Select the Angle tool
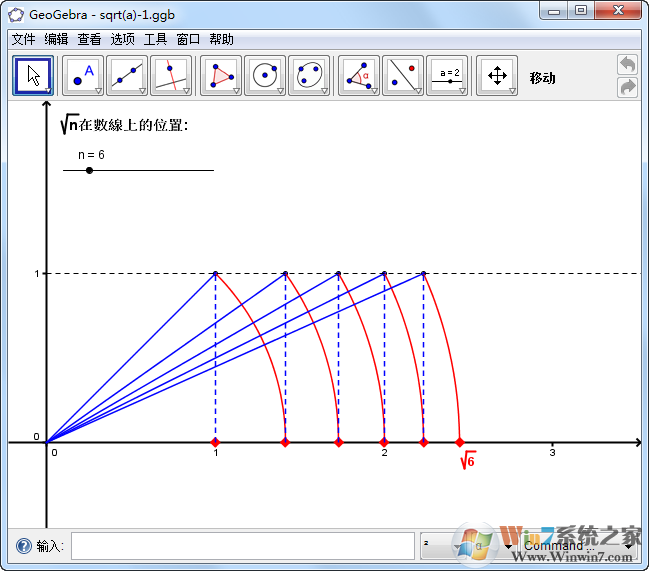Viewport: 649px width, 571px height. click(x=359, y=76)
